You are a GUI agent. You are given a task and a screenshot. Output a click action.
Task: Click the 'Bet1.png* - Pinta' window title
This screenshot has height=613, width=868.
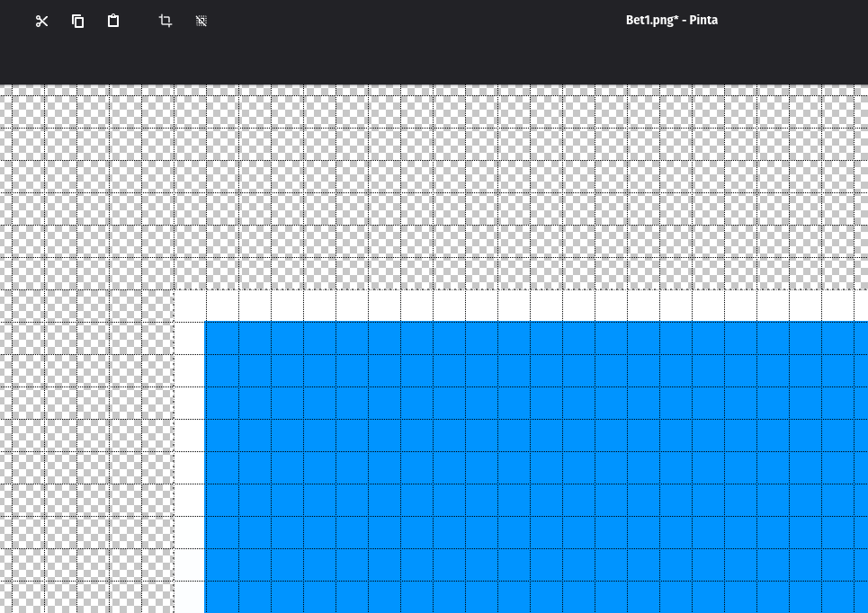point(671,20)
